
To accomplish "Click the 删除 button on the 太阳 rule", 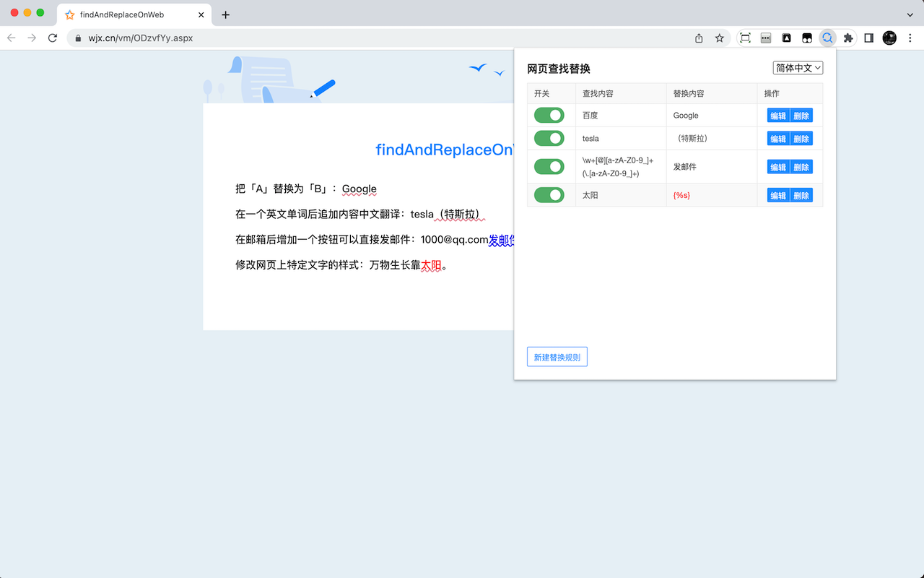I will click(802, 194).
